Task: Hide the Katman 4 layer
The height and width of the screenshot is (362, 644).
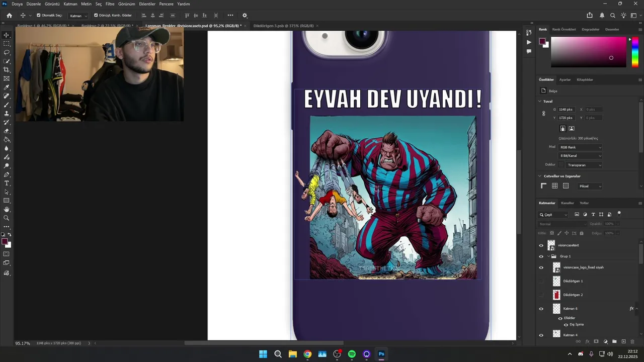Action: pos(541,335)
